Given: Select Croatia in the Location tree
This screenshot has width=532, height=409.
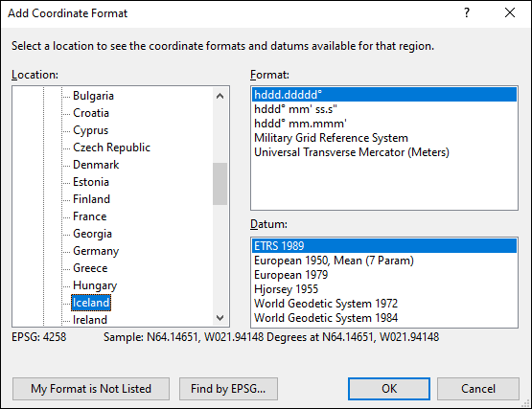Looking at the screenshot, I should point(91,113).
